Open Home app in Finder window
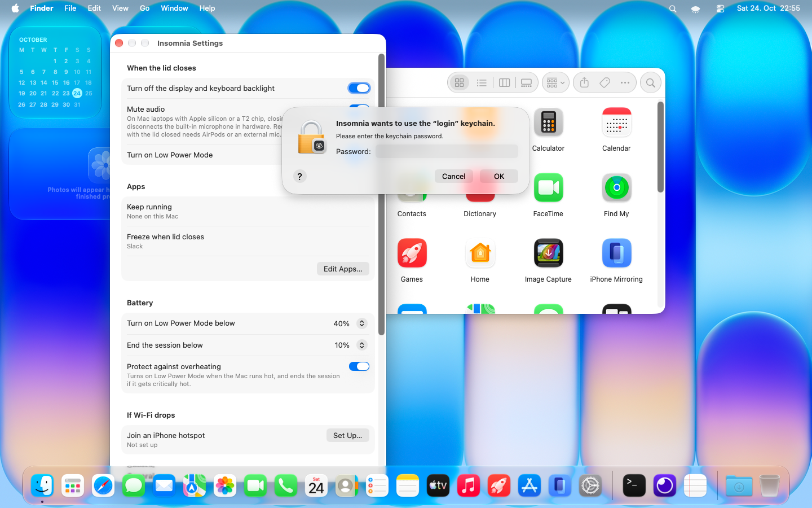 pyautogui.click(x=480, y=253)
